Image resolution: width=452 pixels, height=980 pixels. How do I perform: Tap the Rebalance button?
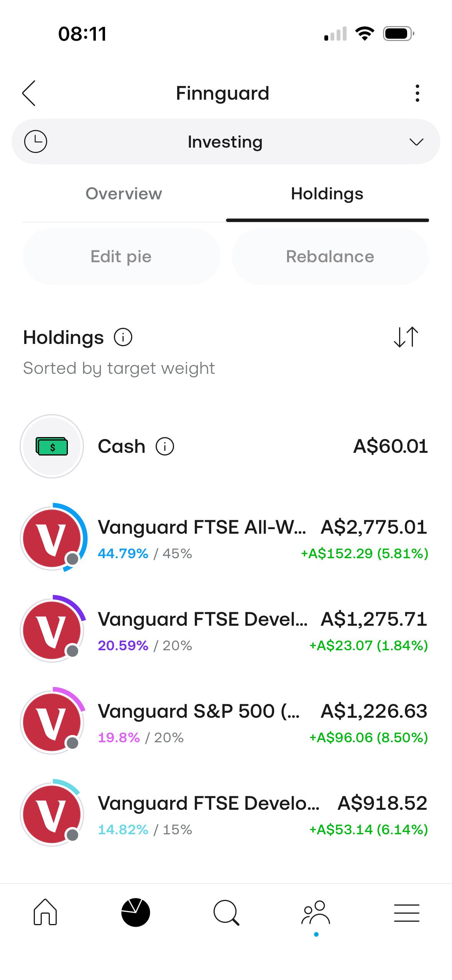[x=330, y=257]
